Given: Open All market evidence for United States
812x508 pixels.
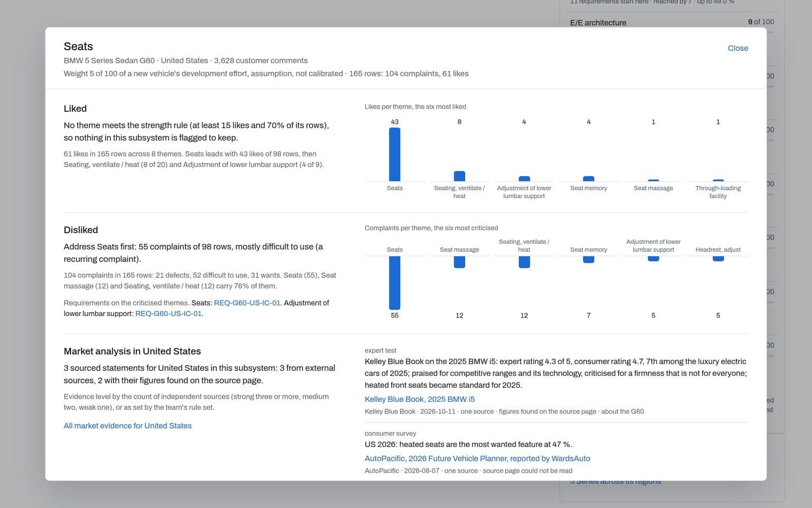Looking at the screenshot, I should pos(127,426).
